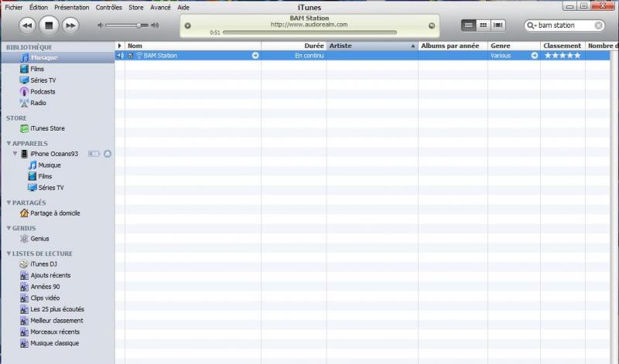Stop playback with the stop button
The height and width of the screenshot is (364, 619).
(49, 26)
